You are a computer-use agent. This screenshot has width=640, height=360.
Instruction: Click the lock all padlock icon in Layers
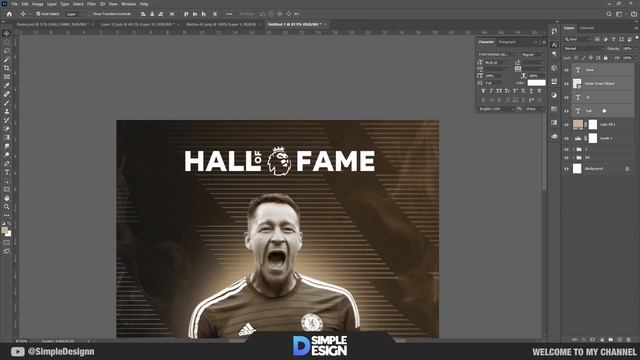click(606, 58)
